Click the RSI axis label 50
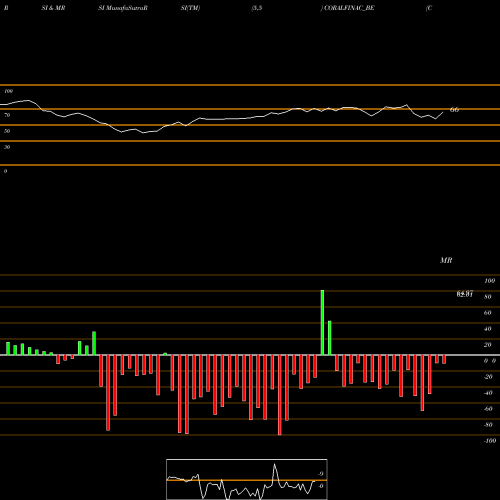Screen dimensions: 500x500 coord(7,131)
